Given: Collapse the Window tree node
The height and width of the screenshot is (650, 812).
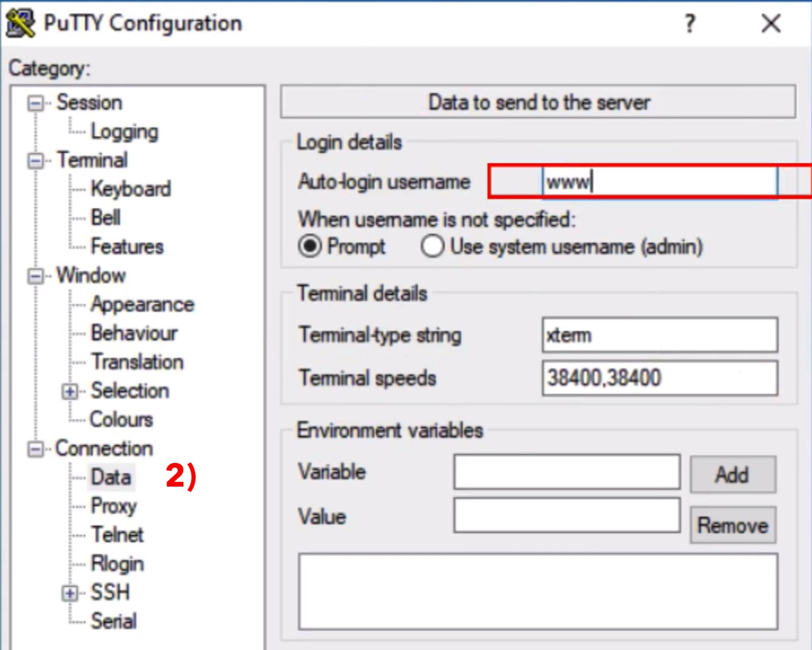Looking at the screenshot, I should tap(35, 276).
